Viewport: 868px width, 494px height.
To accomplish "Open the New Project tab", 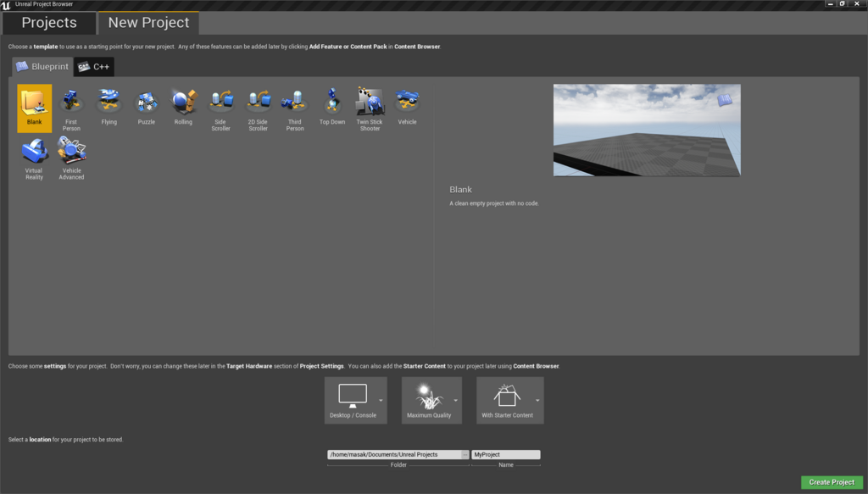I will [x=148, y=23].
